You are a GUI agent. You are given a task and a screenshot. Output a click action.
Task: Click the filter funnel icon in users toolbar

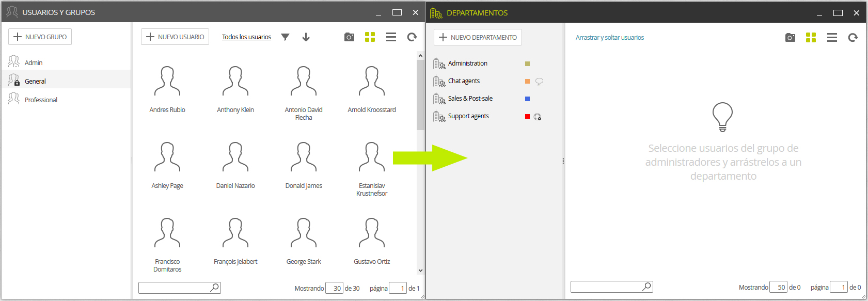click(285, 37)
